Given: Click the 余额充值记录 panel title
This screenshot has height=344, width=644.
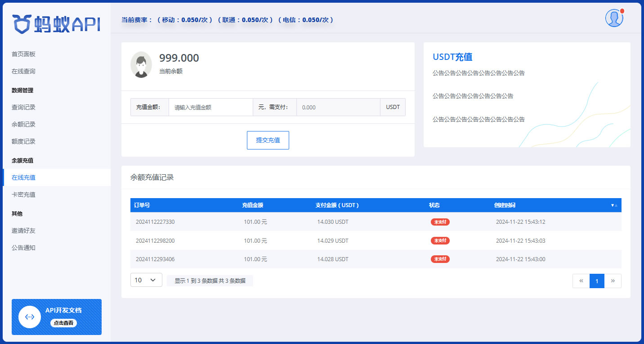Looking at the screenshot, I should 152,177.
